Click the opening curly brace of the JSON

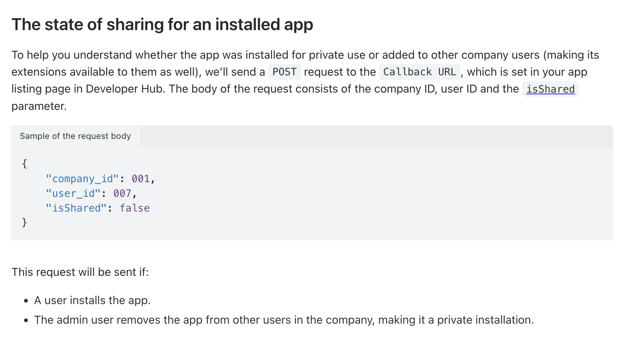[x=24, y=164]
